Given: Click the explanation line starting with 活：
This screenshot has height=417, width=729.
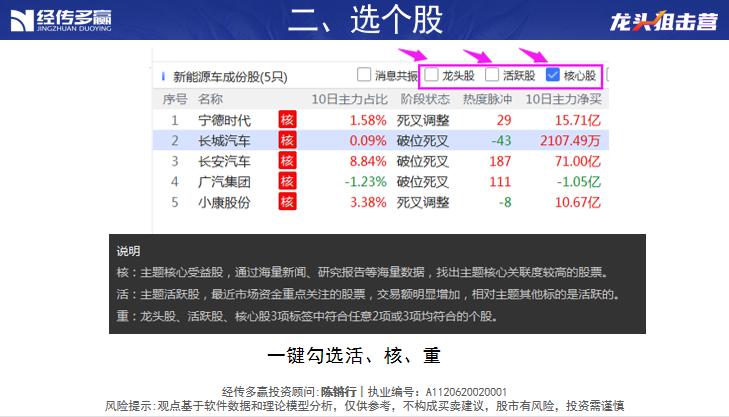Looking at the screenshot, I should tap(368, 294).
